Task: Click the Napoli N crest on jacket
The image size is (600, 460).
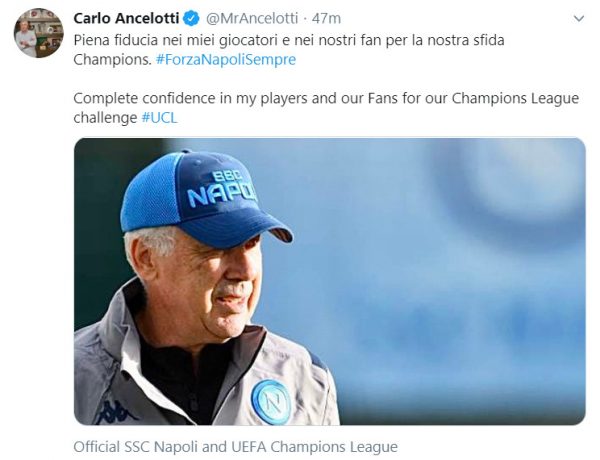Action: [x=271, y=401]
